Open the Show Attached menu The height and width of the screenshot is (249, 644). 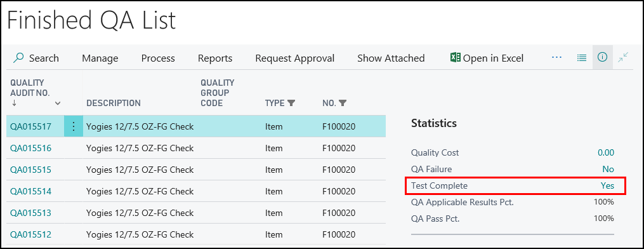pyautogui.click(x=391, y=58)
